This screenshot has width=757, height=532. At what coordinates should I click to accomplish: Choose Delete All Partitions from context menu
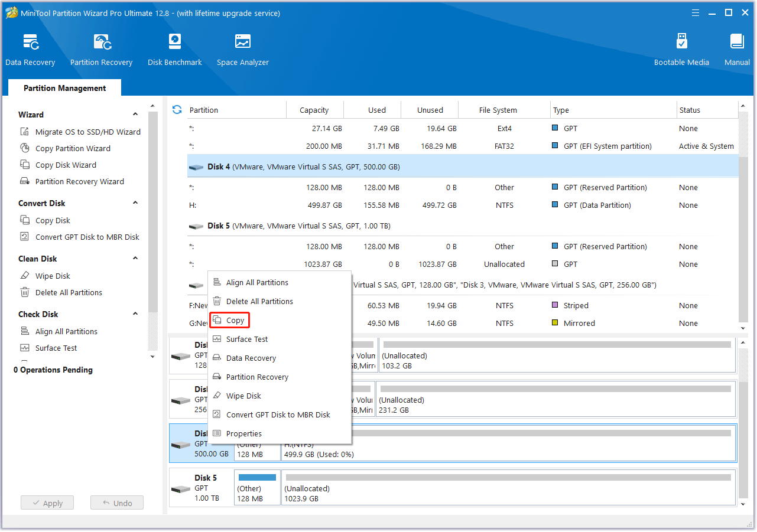[x=280, y=301]
